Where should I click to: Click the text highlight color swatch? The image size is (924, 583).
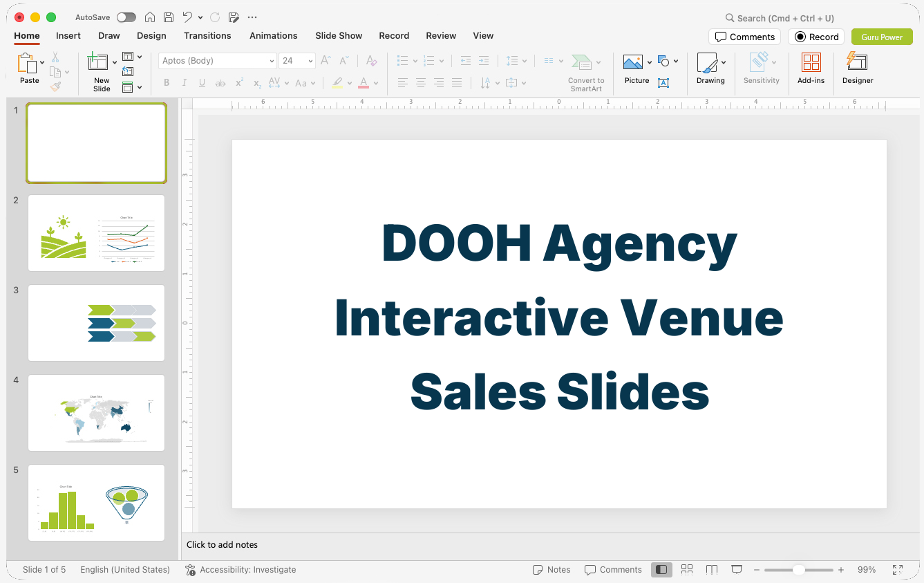(x=337, y=83)
